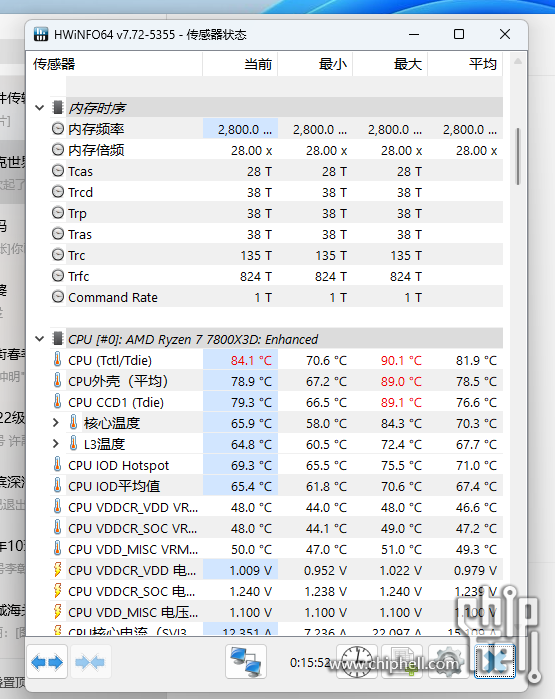
Task: Click the 最小 column header
Action: pyautogui.click(x=315, y=64)
